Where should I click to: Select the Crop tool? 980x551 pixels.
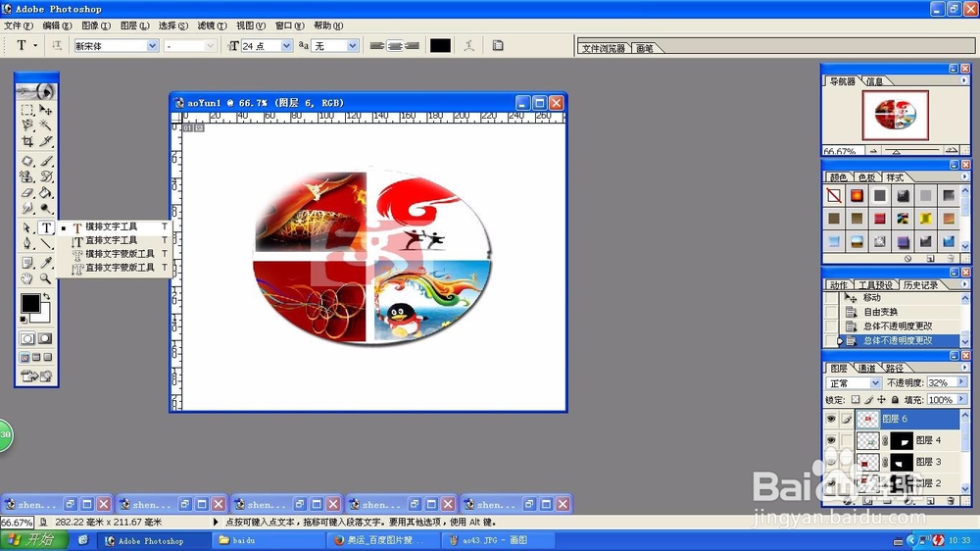click(26, 142)
